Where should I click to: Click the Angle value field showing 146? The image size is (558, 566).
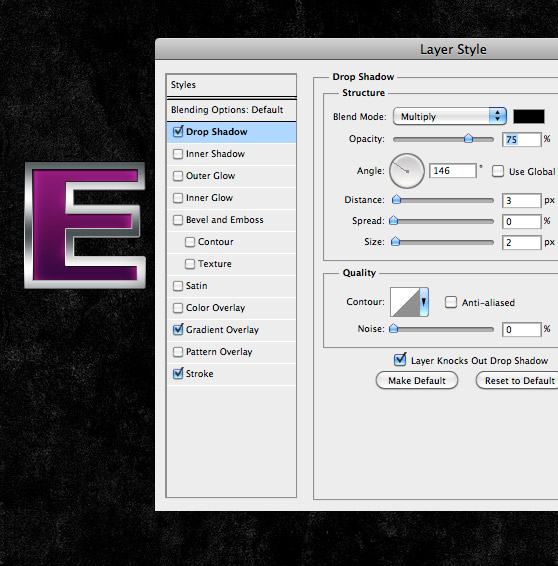click(453, 171)
